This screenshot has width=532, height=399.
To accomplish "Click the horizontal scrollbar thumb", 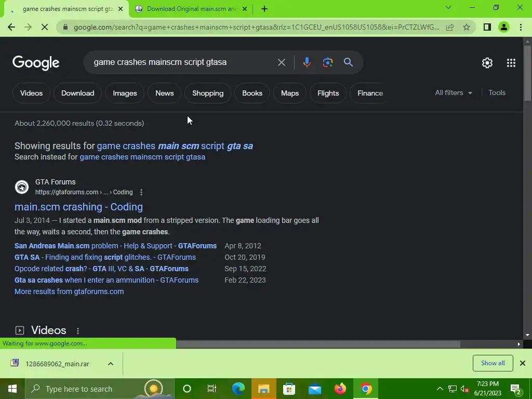I will [318, 344].
